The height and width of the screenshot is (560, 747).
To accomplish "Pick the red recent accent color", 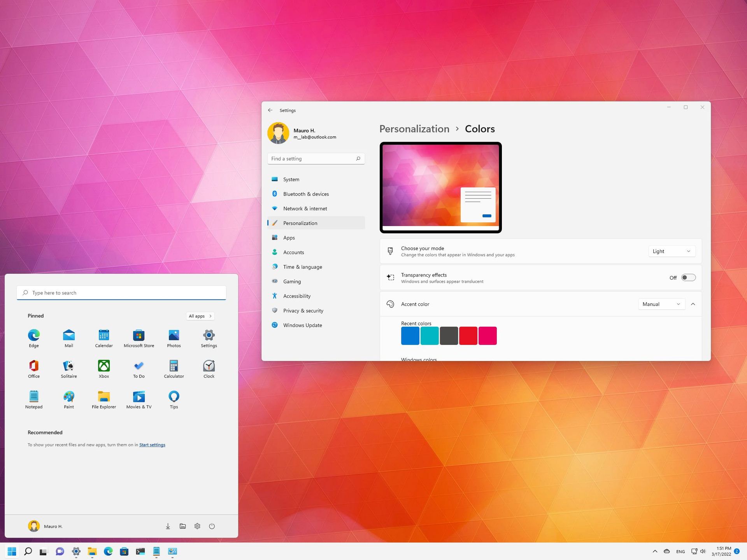I will tap(468, 335).
